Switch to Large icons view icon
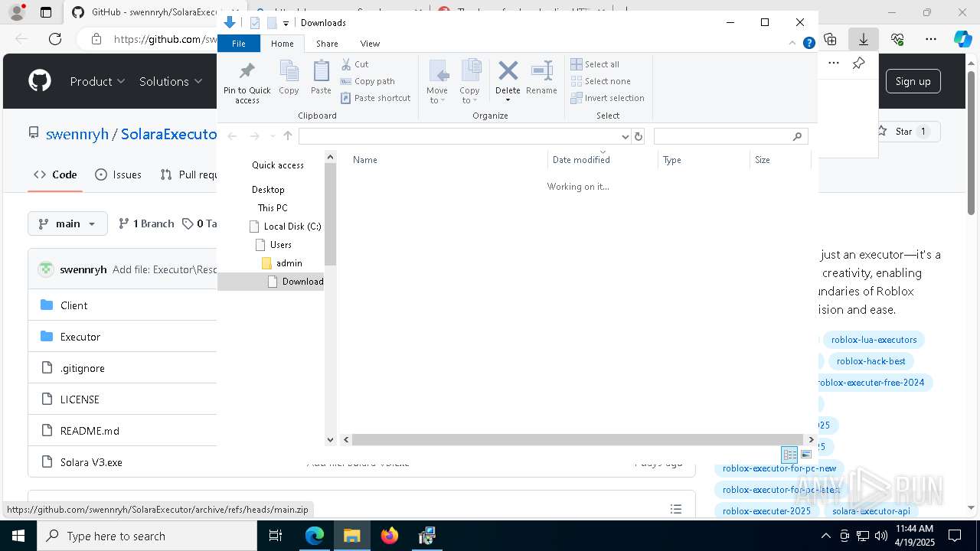Viewport: 980px width, 551px height. [x=805, y=455]
